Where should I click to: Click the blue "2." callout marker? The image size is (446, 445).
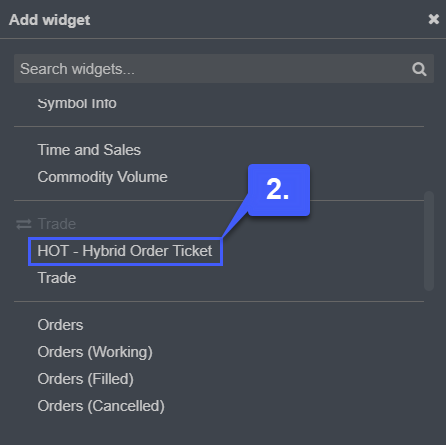click(279, 190)
